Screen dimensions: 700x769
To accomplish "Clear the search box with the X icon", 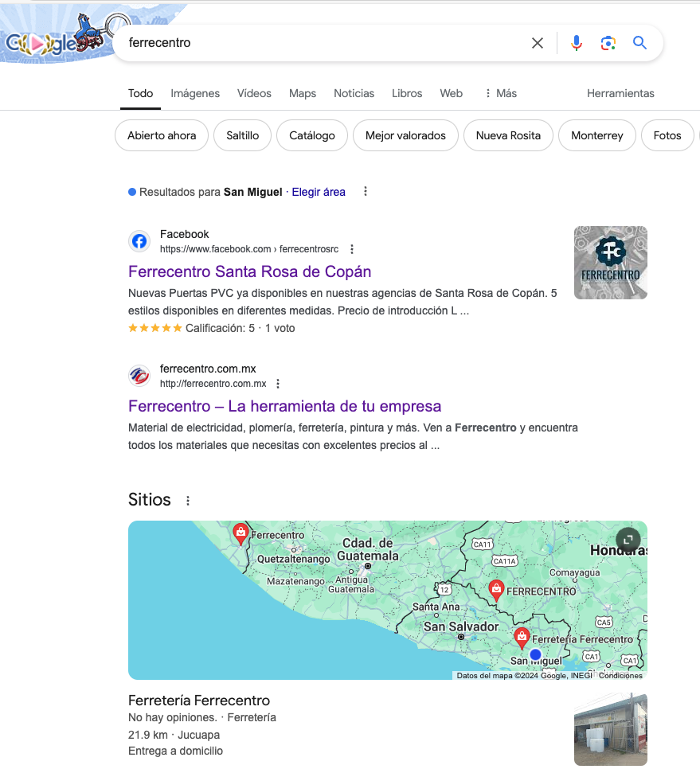I will coord(537,43).
